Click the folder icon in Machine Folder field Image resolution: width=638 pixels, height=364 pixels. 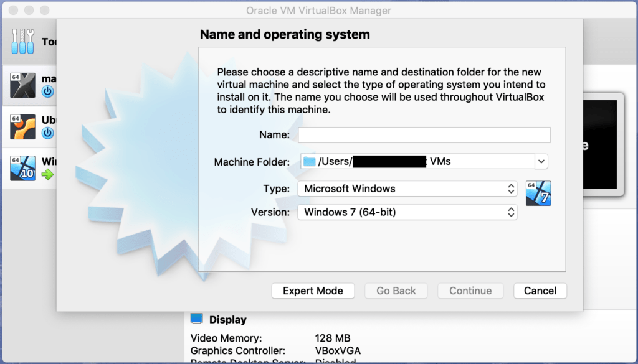click(310, 162)
